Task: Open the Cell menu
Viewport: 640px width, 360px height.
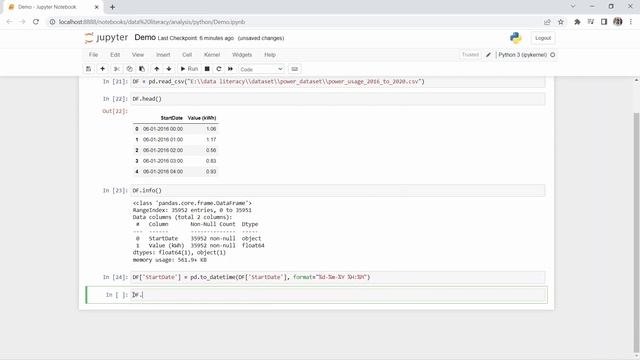Action: (187, 55)
